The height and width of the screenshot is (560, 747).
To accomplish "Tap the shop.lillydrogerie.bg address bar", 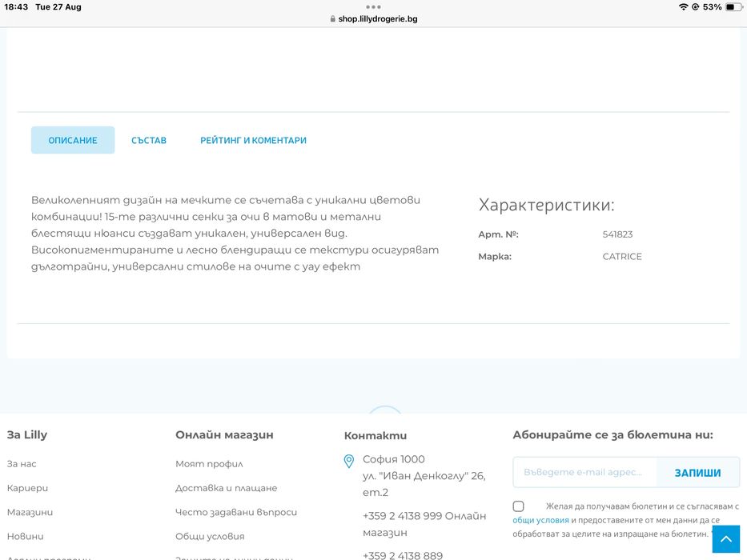I will [x=373, y=19].
